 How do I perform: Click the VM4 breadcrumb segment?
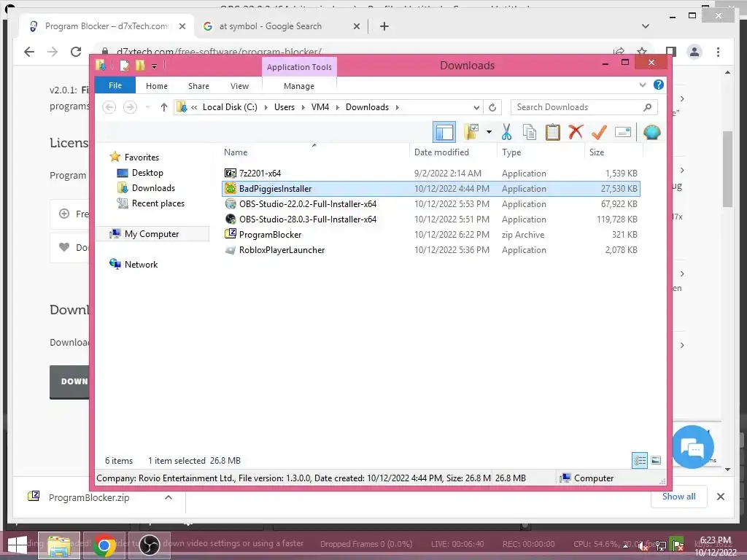(320, 107)
